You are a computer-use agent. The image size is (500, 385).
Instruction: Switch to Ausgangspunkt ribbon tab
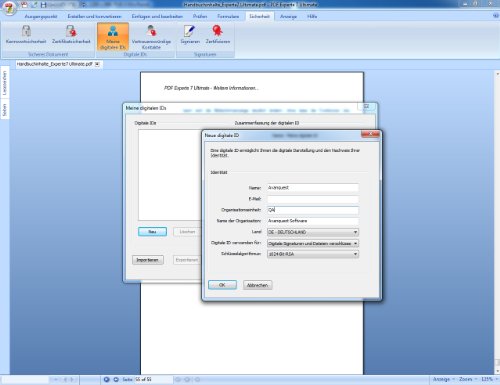[x=41, y=16]
